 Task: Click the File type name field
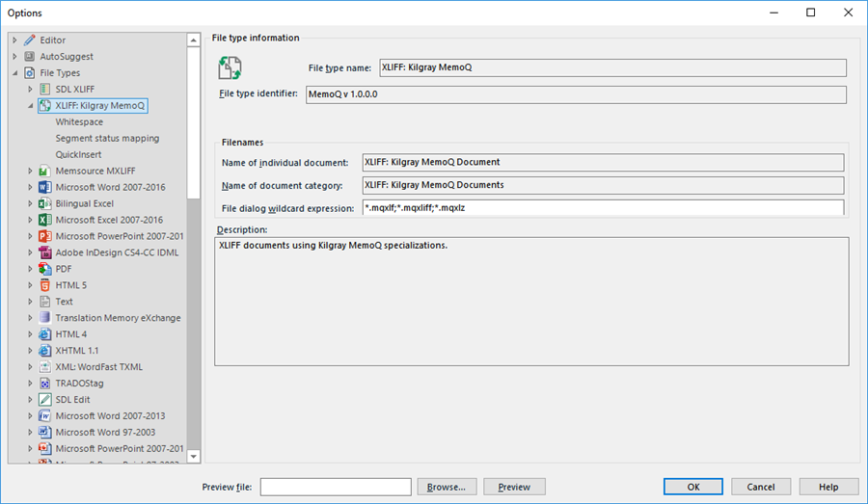(612, 67)
